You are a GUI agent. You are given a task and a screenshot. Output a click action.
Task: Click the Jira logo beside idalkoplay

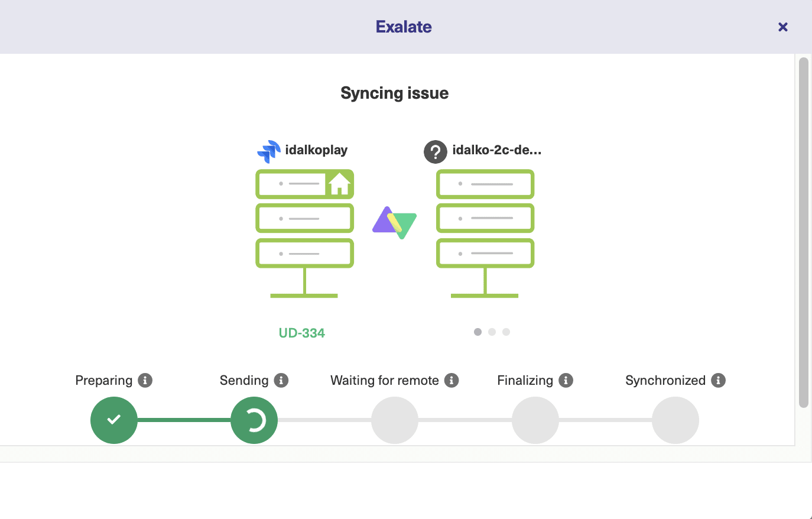[269, 150]
